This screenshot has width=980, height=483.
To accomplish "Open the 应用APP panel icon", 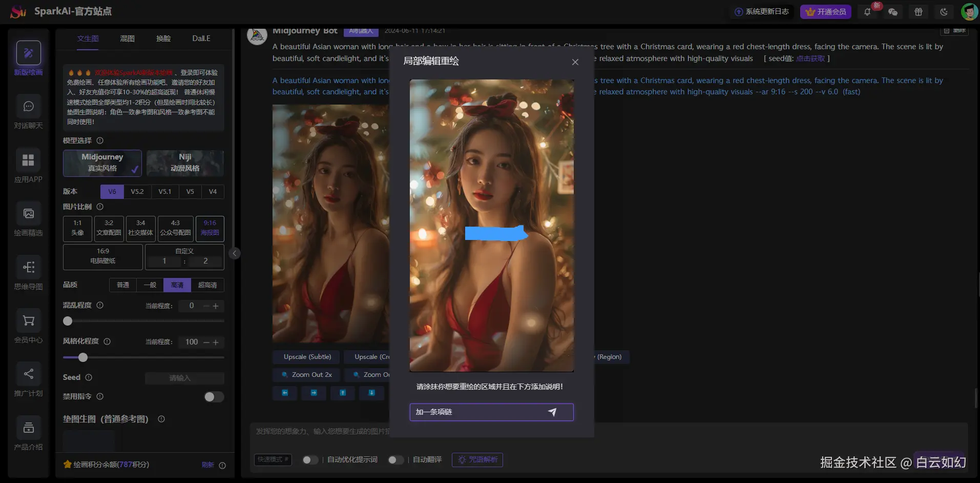I will coord(28,160).
